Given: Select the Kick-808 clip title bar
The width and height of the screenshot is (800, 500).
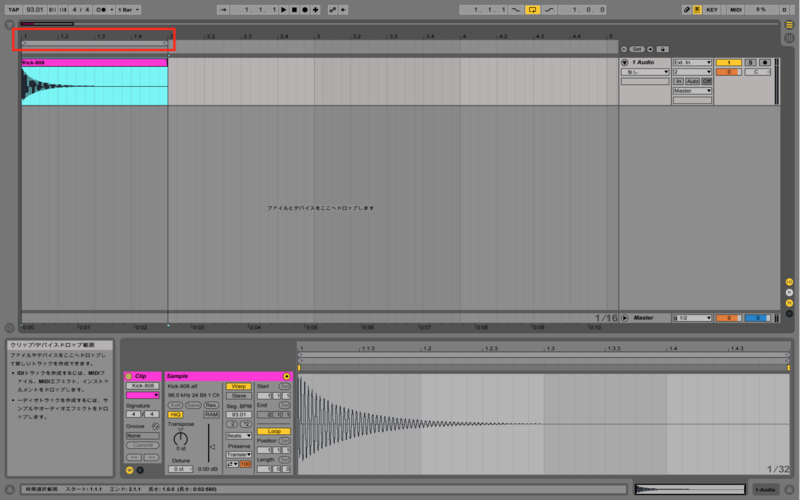Looking at the screenshot, I should pyautogui.click(x=94, y=62).
